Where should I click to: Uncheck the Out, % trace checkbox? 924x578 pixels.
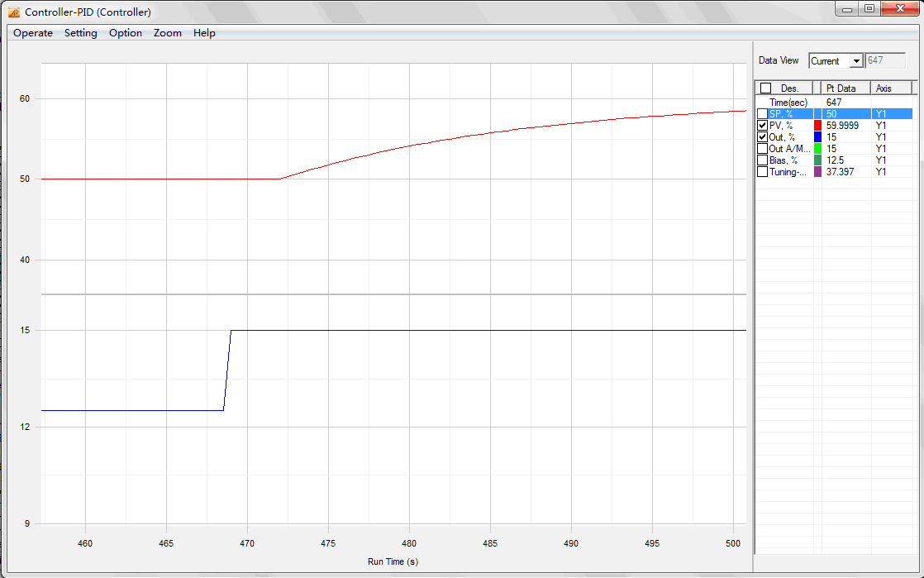[763, 136]
